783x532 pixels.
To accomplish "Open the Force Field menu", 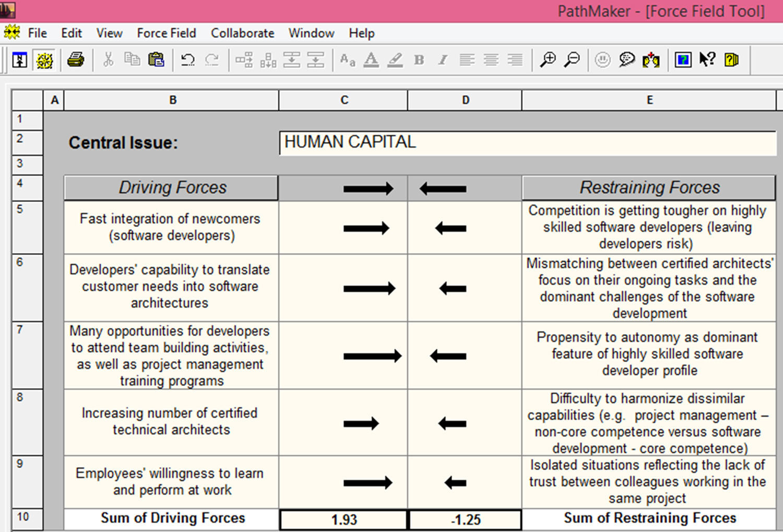I will [x=167, y=33].
